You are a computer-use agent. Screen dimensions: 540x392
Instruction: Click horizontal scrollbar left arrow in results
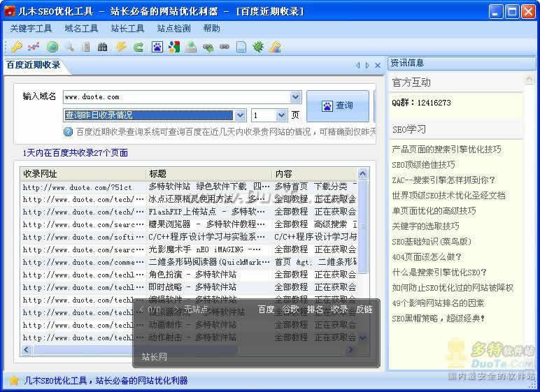[26, 349]
